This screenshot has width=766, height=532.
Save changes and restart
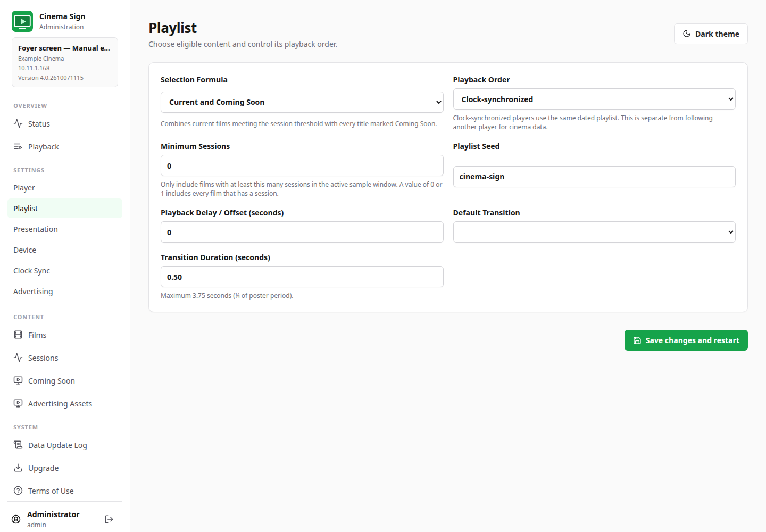pos(686,340)
